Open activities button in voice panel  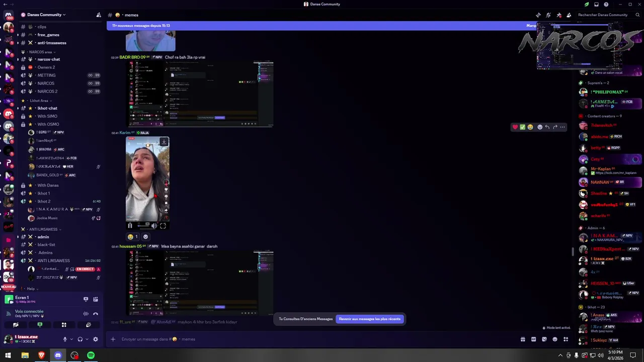(x=64, y=325)
